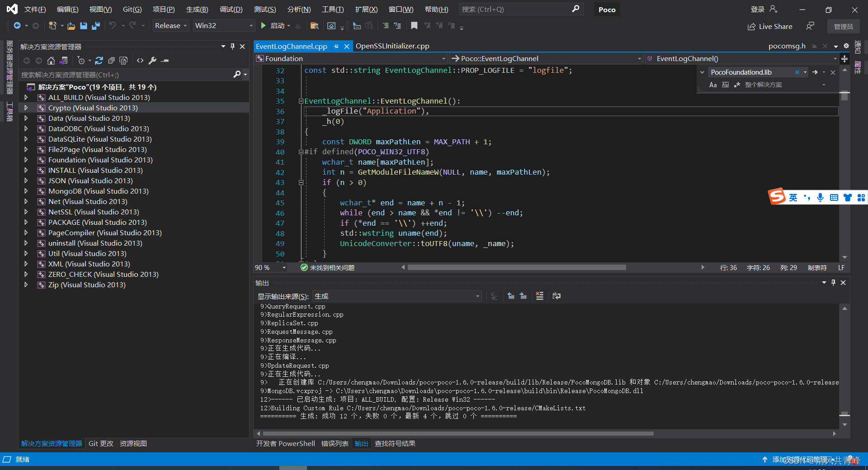Clear all text in Output panel
The width and height of the screenshot is (868, 470).
click(x=539, y=296)
